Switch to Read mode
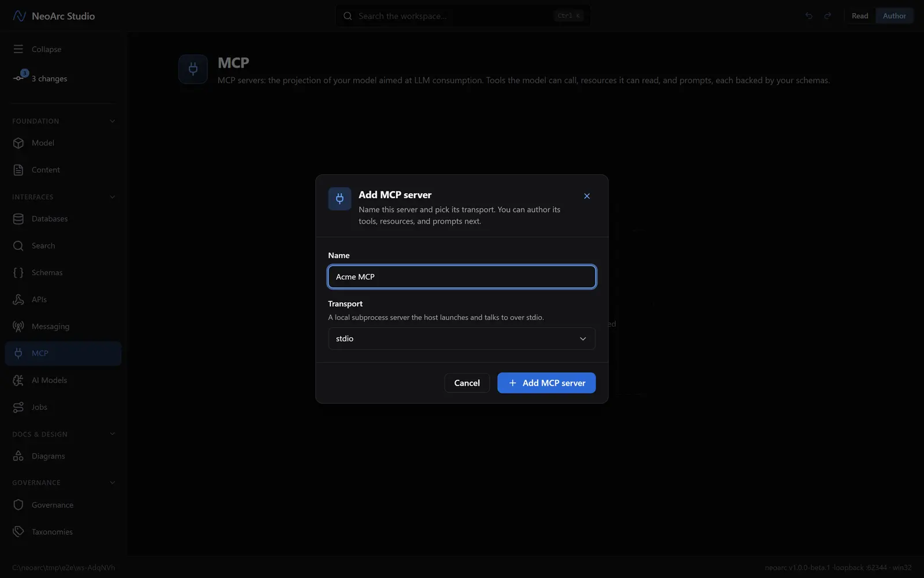 [x=860, y=16]
